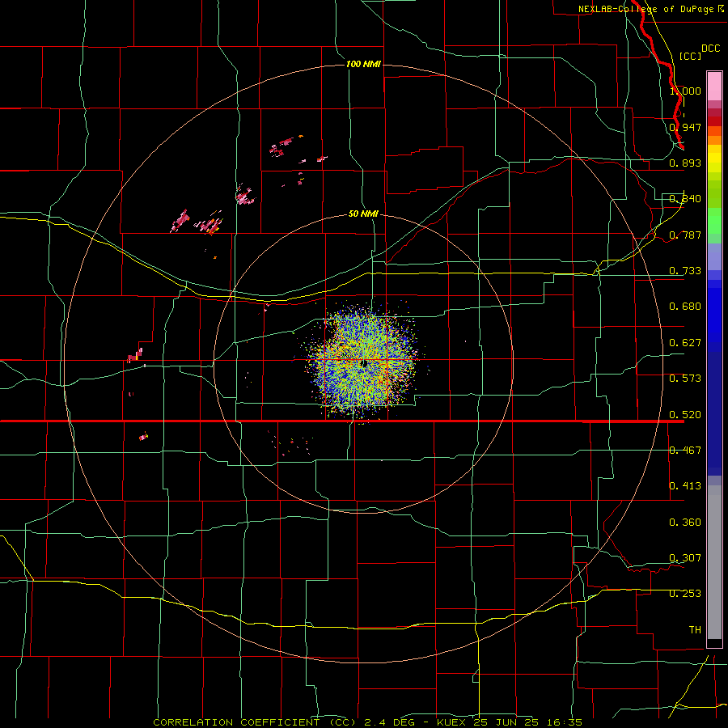Image resolution: width=728 pixels, height=728 pixels.
Task: Select the 0.360 legend value
Action: coord(685,523)
